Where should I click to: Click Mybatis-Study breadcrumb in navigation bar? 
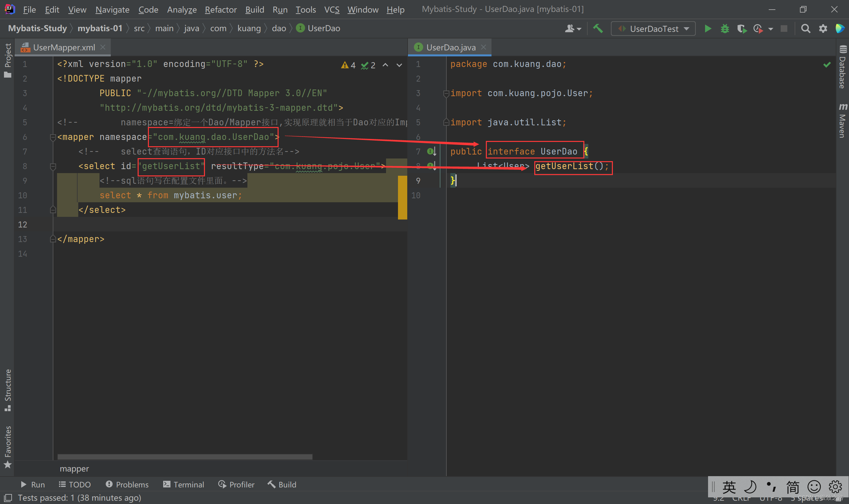click(37, 29)
